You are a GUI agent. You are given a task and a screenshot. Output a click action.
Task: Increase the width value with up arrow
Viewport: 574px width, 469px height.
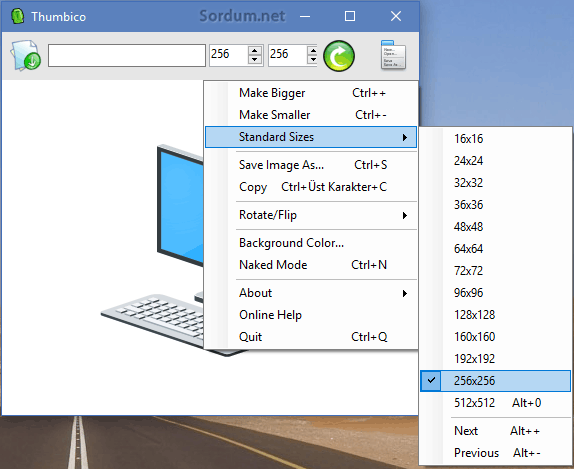pyautogui.click(x=255, y=51)
